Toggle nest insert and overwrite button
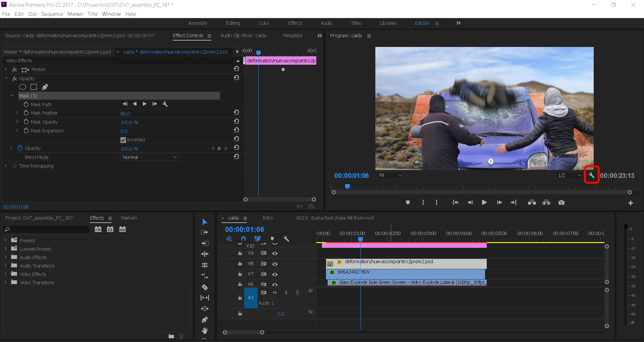Viewport: 644px width, 342px height. coord(229,239)
